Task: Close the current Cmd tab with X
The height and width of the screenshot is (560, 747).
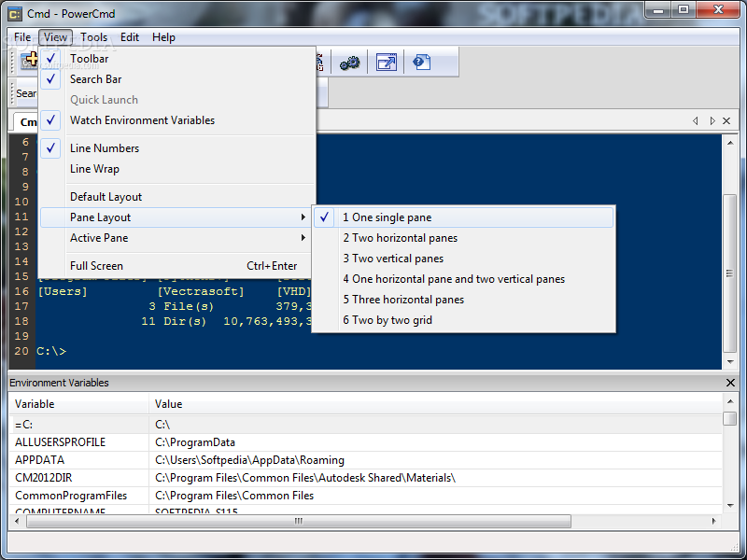Action: [726, 121]
